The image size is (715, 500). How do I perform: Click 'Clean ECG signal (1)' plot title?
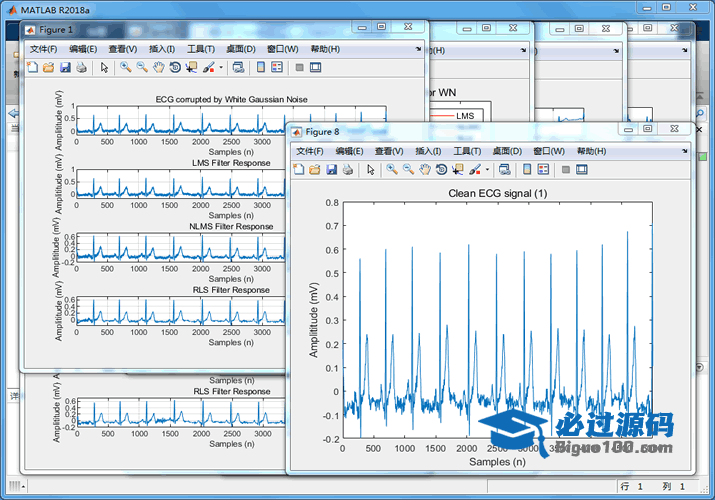coord(497,193)
